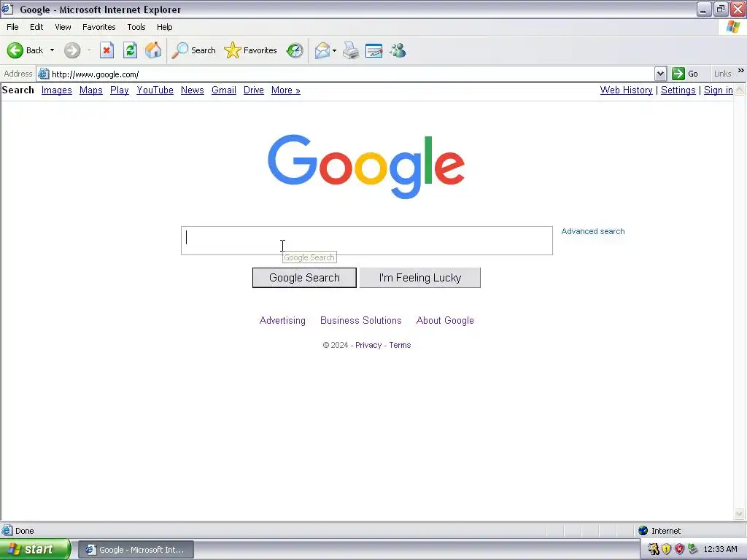Open the Drive link
This screenshot has height=560, width=747.
(x=253, y=90)
